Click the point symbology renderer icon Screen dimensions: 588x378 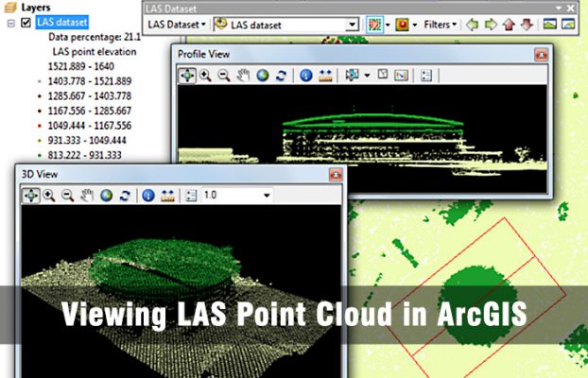(374, 25)
